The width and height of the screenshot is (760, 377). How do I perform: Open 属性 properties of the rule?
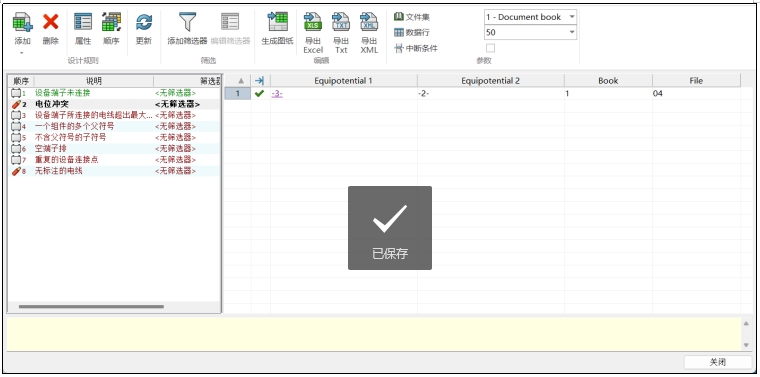pyautogui.click(x=83, y=22)
